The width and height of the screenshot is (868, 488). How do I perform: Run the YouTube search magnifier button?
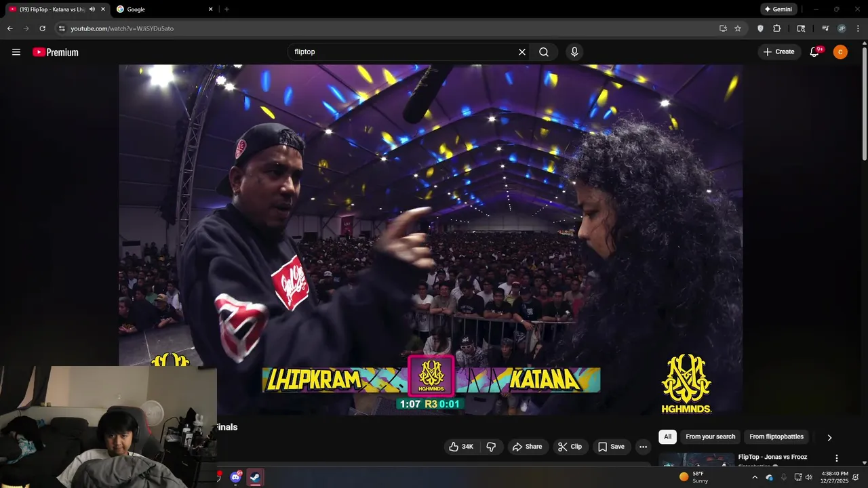click(x=544, y=52)
